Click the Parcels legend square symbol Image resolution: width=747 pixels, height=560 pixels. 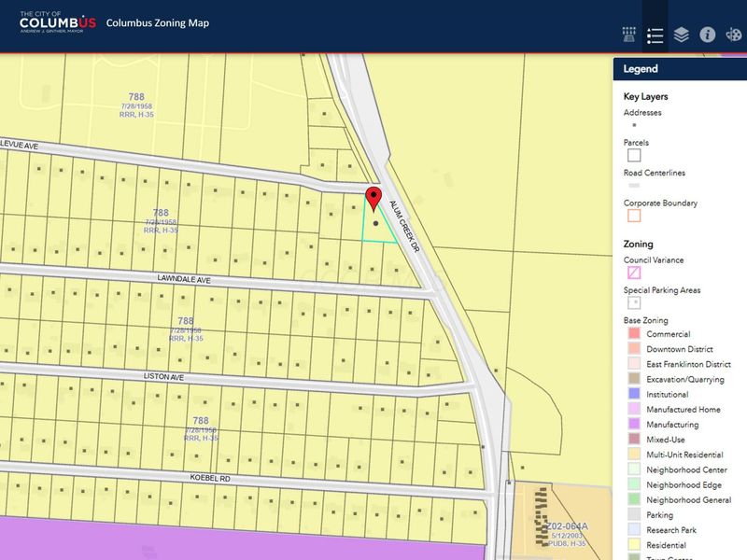pyautogui.click(x=634, y=155)
